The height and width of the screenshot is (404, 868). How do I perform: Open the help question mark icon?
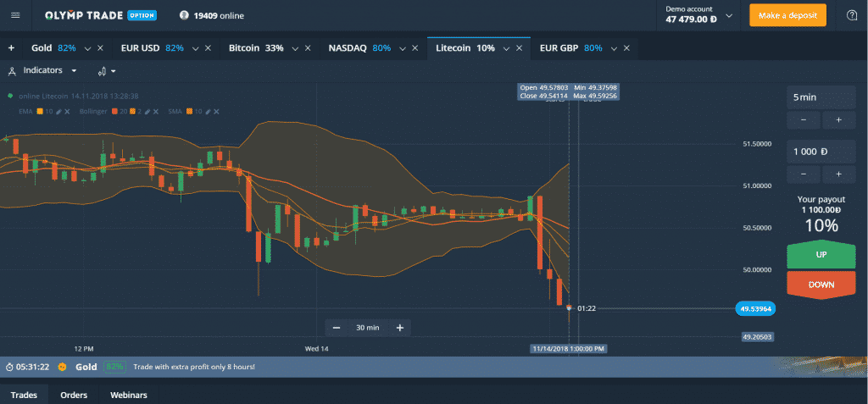coord(852,15)
